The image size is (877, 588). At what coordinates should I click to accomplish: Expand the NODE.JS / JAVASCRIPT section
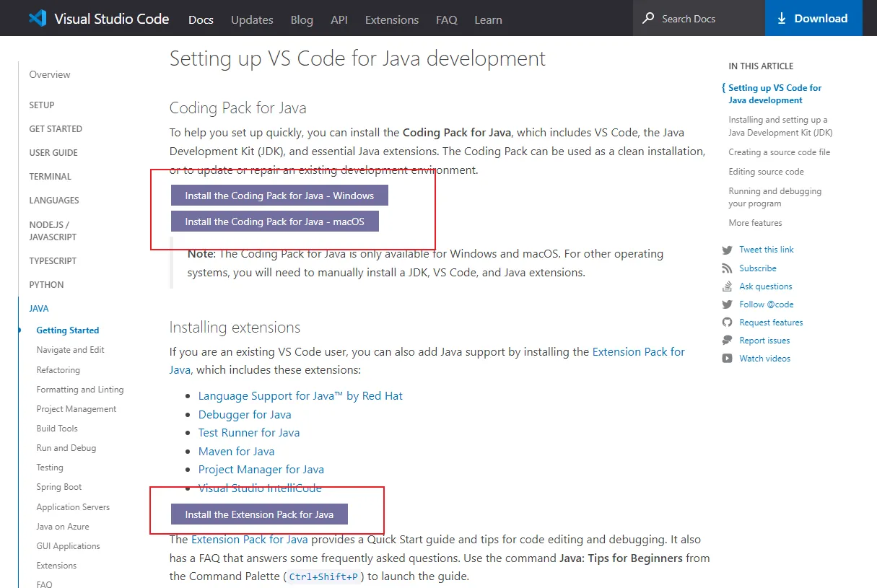coord(53,230)
